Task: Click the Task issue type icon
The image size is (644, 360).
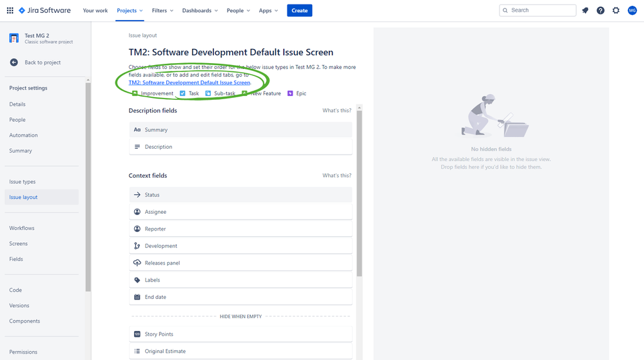Action: click(183, 93)
